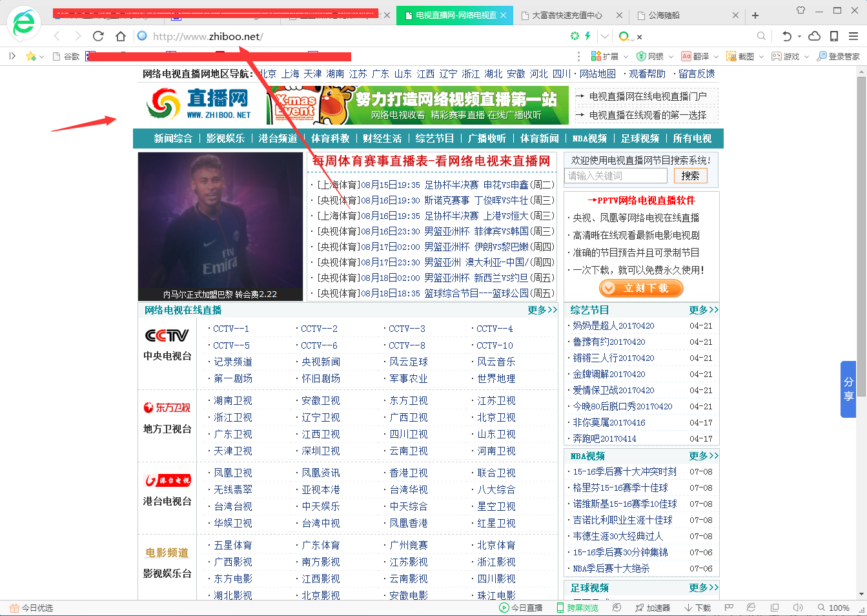Mute page audio via the speaker icon
The image size is (867, 616).
[x=797, y=608]
